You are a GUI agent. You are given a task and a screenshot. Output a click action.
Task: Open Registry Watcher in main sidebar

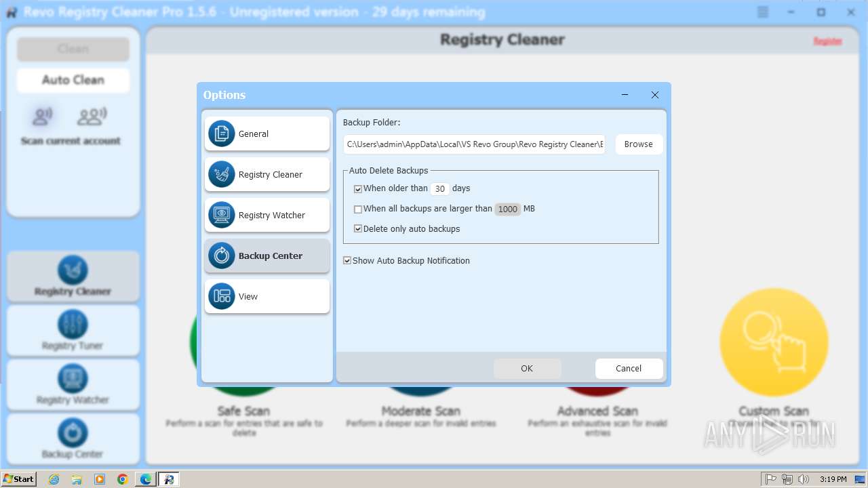click(73, 385)
